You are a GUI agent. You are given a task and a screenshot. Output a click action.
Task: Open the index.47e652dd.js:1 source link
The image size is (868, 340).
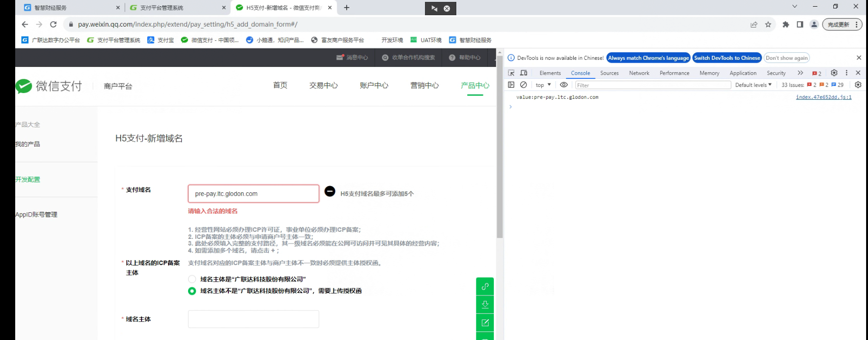coord(824,97)
